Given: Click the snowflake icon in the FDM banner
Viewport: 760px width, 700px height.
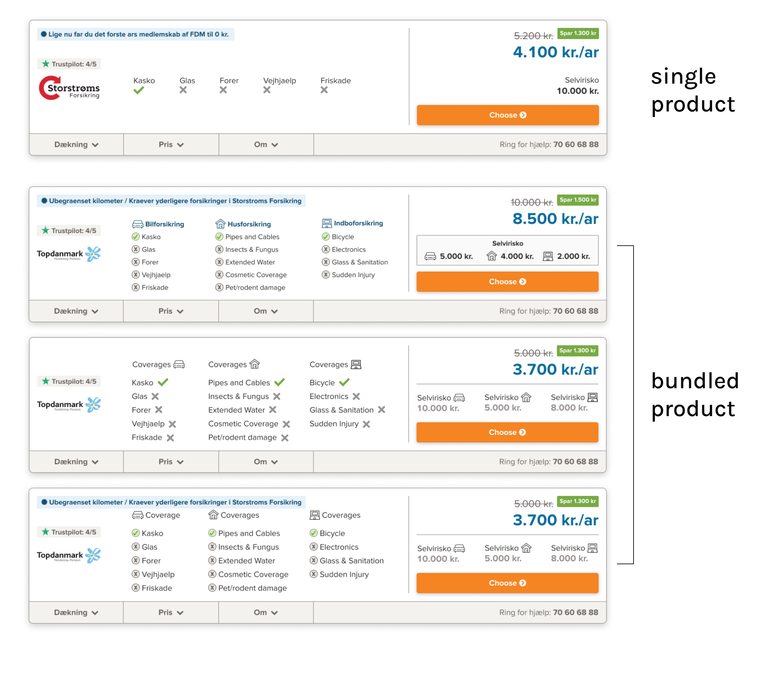Looking at the screenshot, I should [43, 34].
